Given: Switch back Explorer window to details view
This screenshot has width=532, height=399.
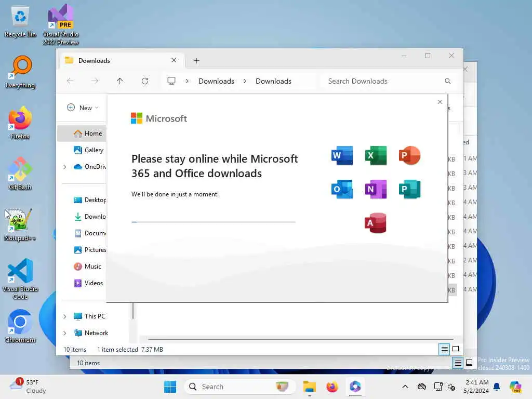Looking at the screenshot, I should 458,363.
